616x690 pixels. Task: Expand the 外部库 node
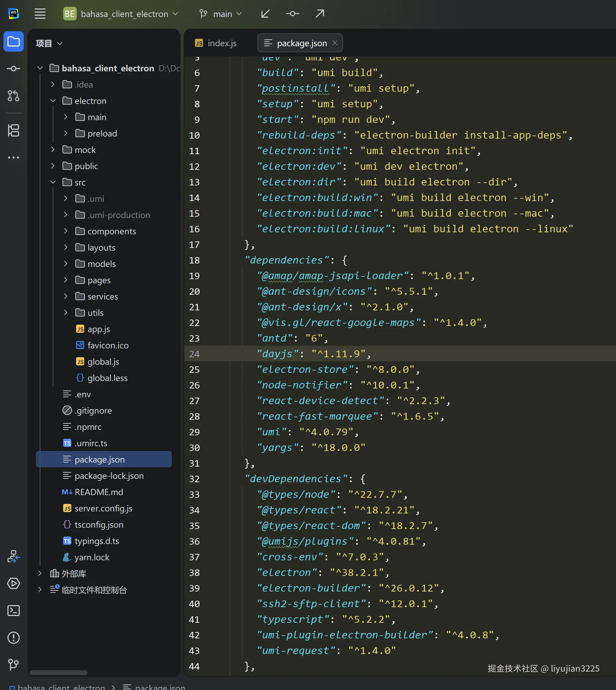point(40,574)
